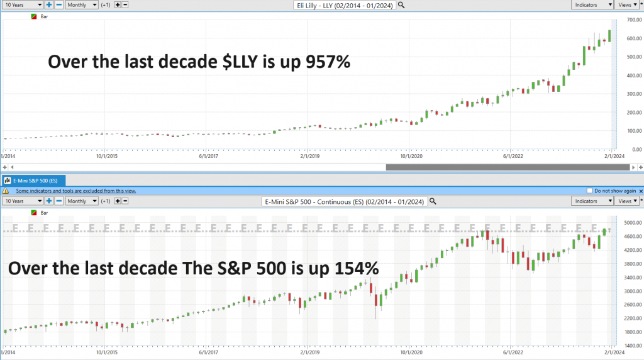
Task: Click warning triangle icon in notification bar
Action: (6, 191)
